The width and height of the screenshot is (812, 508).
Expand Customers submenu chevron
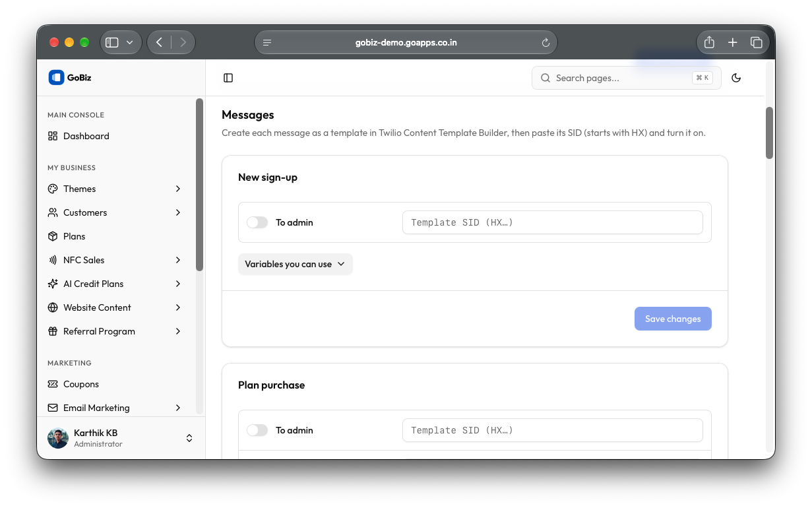click(178, 212)
